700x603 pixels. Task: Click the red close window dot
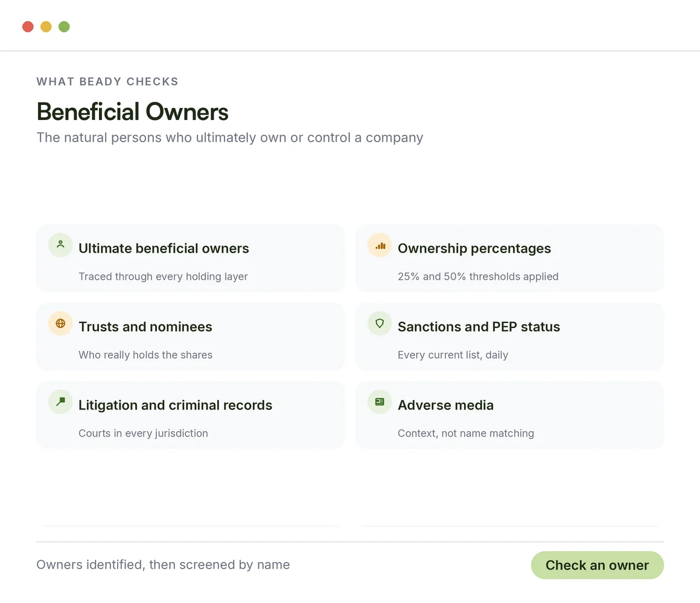28,27
